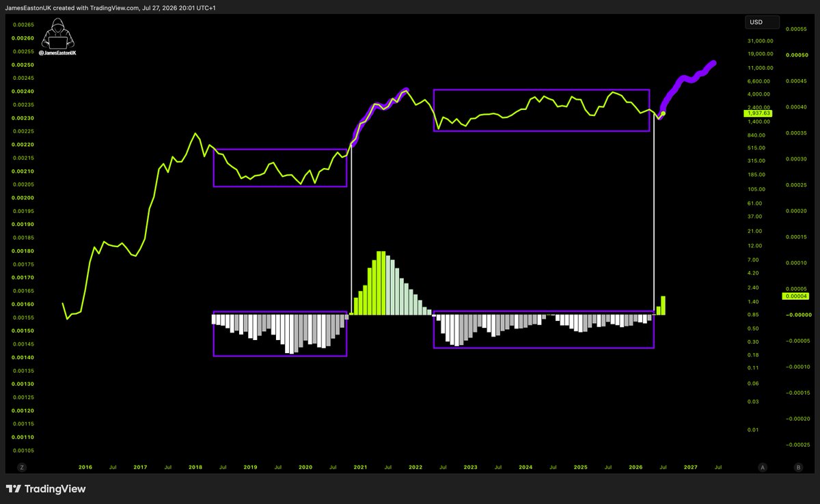This screenshot has height=504, width=820.
Task: Click the 2021 time axis label
Action: coord(360,467)
